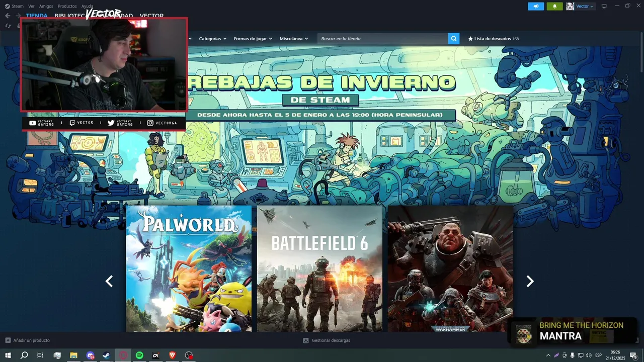Show previous featured games with left arrow
Image resolution: width=644 pixels, height=362 pixels.
109,282
